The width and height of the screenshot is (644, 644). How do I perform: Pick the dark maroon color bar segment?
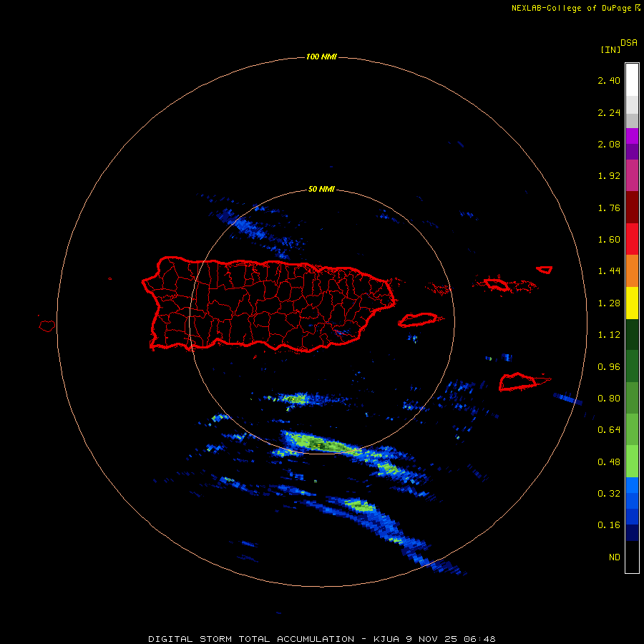click(632, 208)
